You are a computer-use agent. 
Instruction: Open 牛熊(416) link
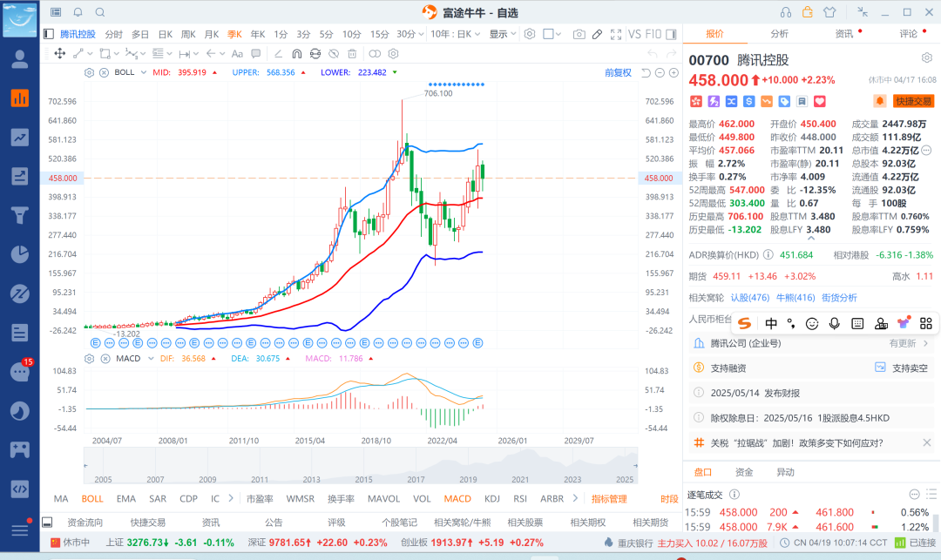(x=795, y=297)
